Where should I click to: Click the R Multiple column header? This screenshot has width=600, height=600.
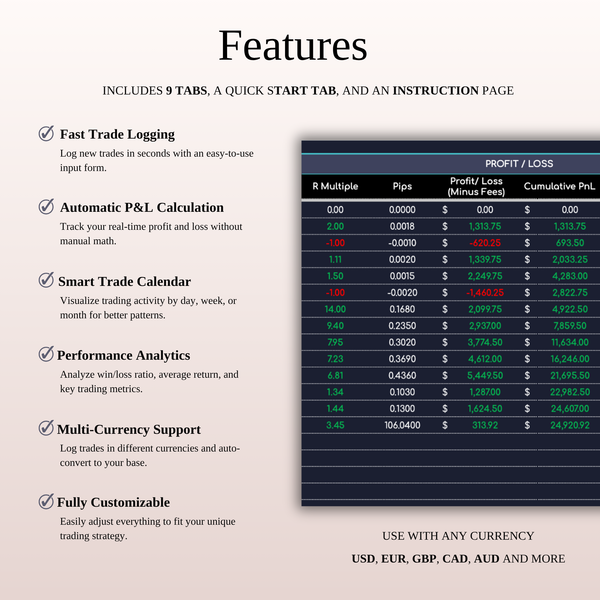coord(335,186)
